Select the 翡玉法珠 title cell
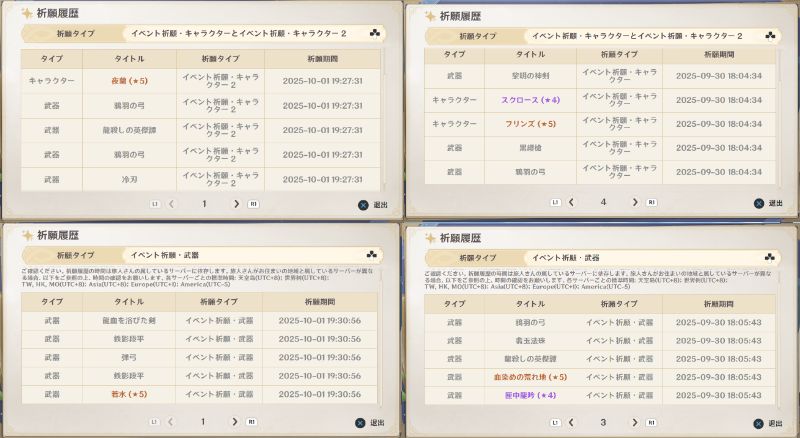 point(531,340)
